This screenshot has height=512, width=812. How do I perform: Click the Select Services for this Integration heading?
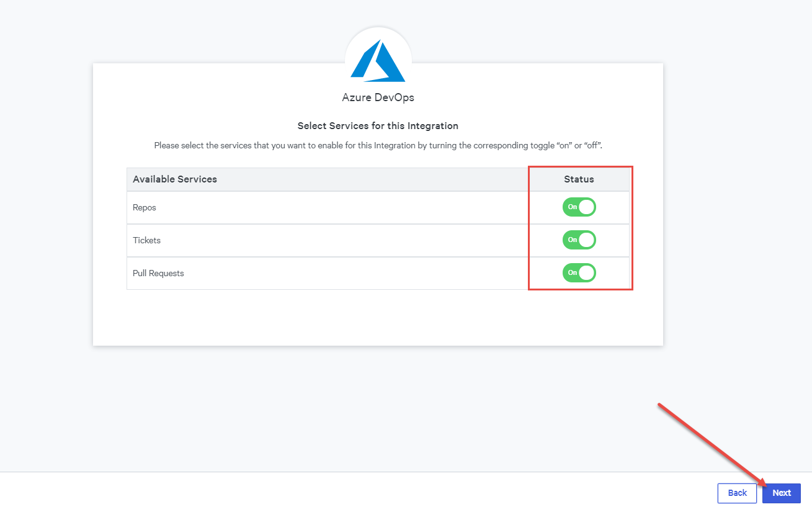pyautogui.click(x=378, y=126)
